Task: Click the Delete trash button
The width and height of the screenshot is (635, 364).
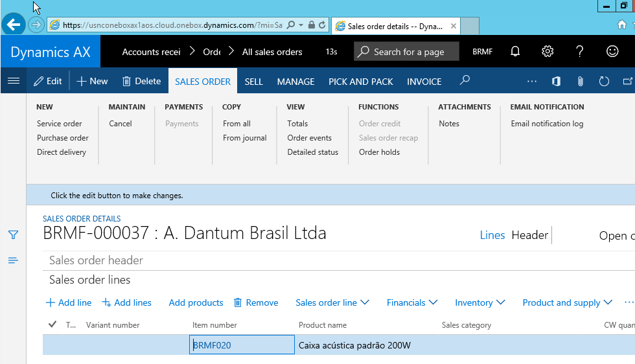Action: [142, 82]
